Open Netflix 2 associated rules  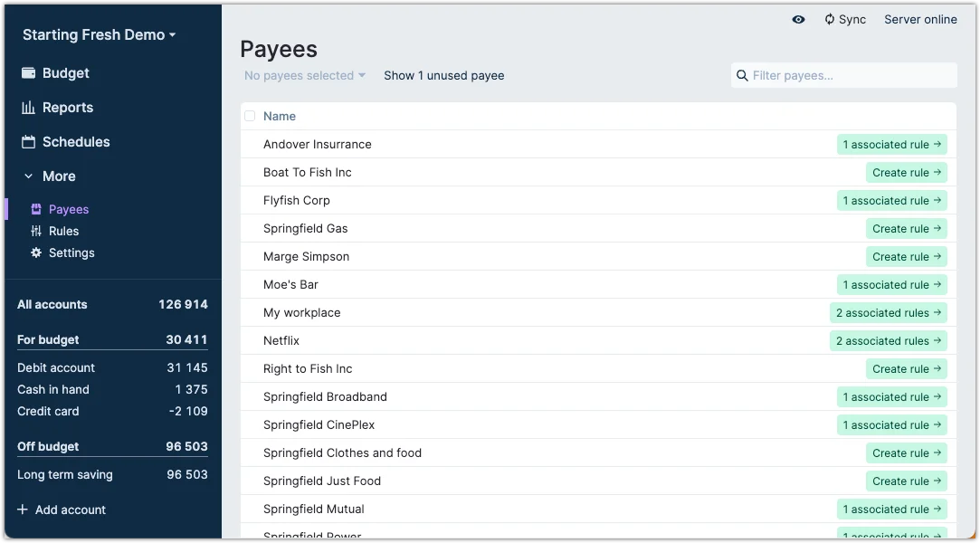888,340
